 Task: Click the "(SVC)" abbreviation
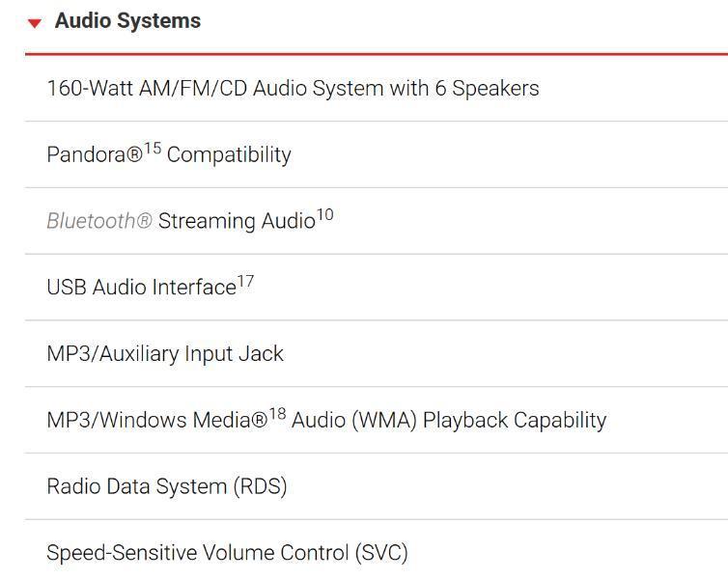(381, 554)
